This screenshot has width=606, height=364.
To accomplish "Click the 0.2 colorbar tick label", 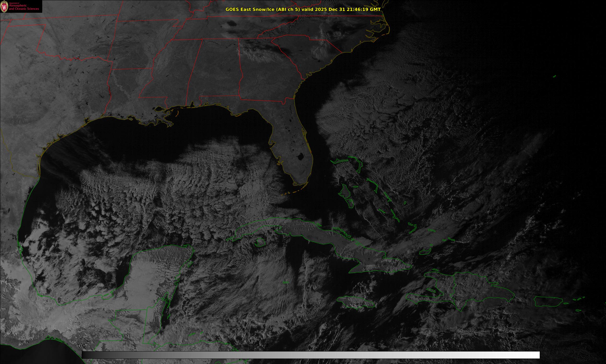I will pyautogui.click(x=173, y=346).
